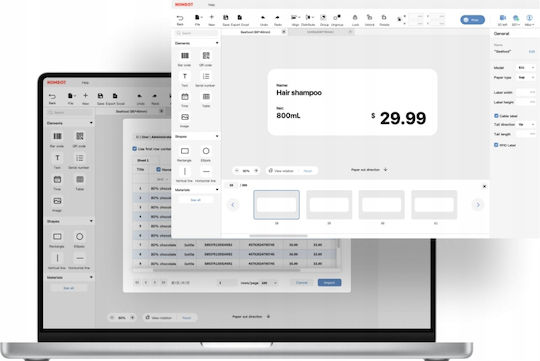
Task: Click Reset link in front window canvas
Action: pos(308,171)
